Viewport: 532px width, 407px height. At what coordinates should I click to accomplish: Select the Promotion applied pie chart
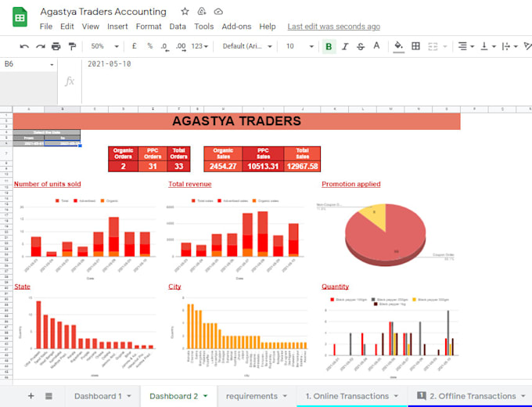point(386,234)
